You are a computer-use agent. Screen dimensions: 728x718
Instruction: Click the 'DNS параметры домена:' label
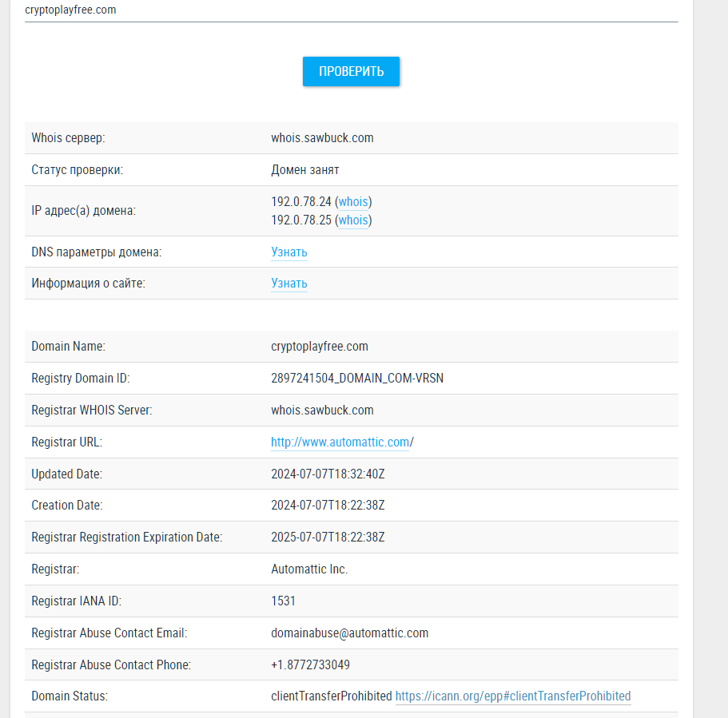97,252
